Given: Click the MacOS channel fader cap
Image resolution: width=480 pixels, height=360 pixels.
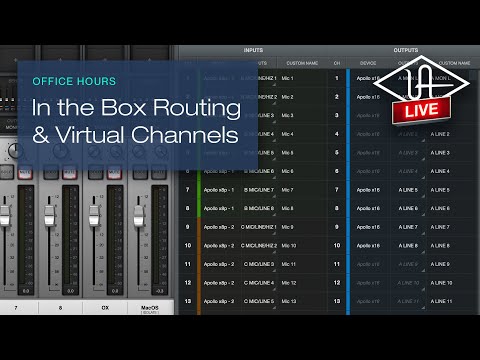Looking at the screenshot, I should [139, 216].
